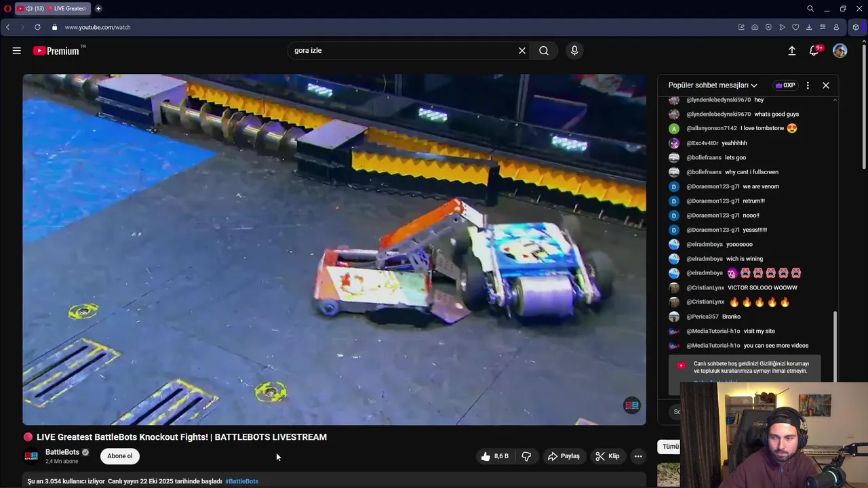Image resolution: width=868 pixels, height=488 pixels.
Task: Select the 'Tümü' filter chip
Action: (671, 447)
